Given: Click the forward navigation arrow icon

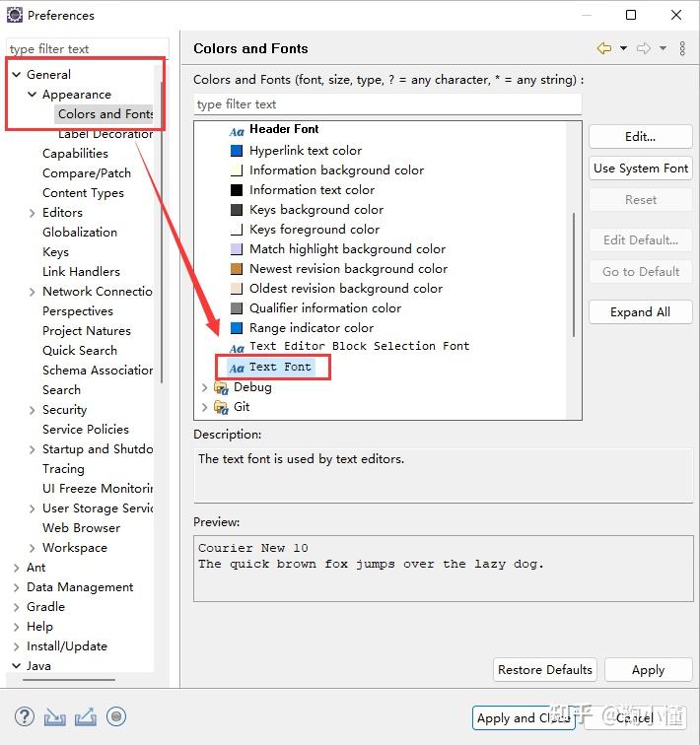Looking at the screenshot, I should 644,48.
